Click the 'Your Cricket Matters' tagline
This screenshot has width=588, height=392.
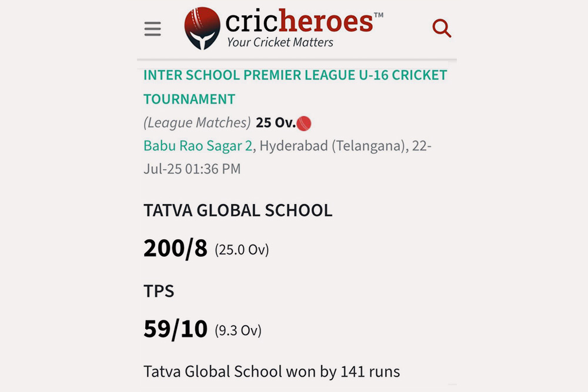[280, 42]
